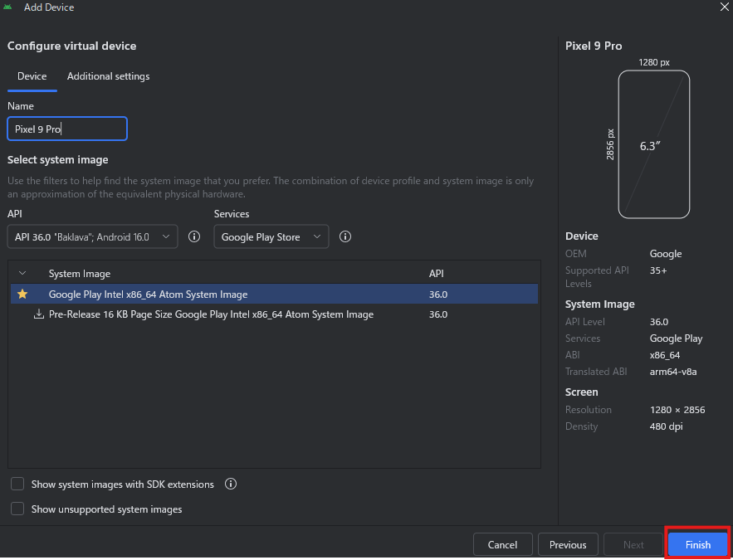Switch to the Additional settings tab

(x=109, y=76)
